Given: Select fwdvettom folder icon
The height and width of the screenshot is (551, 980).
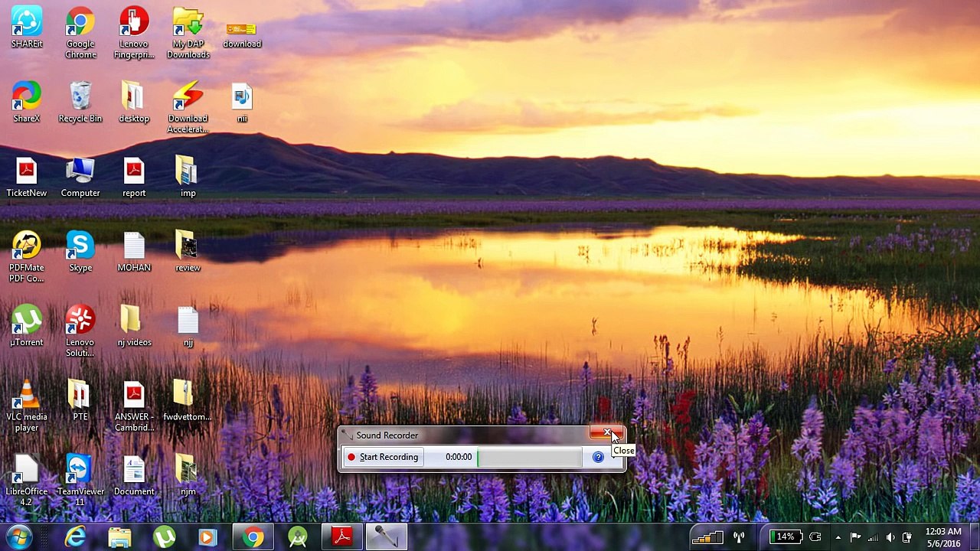Looking at the screenshot, I should (188, 400).
